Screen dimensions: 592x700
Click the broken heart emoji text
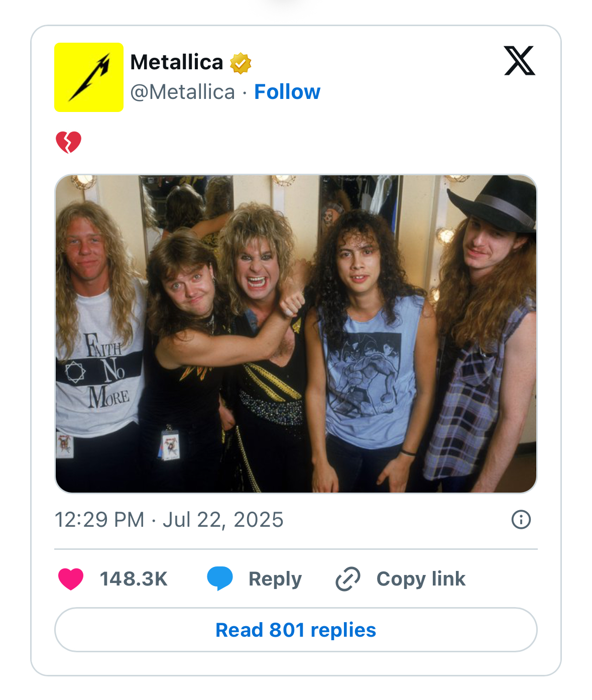68,142
